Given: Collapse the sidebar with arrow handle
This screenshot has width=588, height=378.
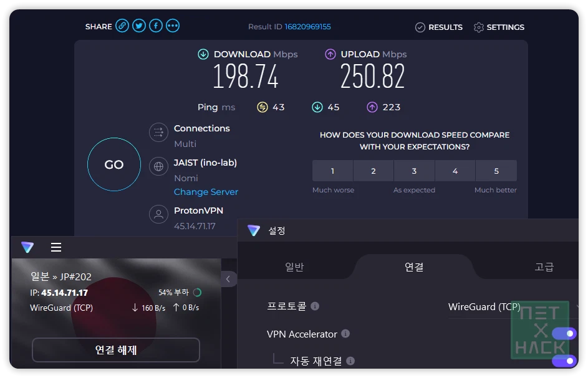Looking at the screenshot, I should 228,279.
